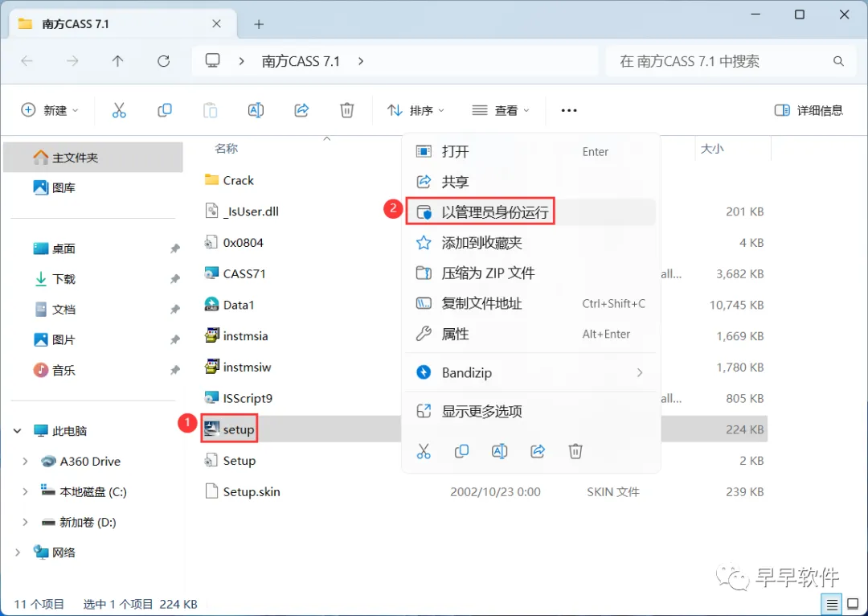Click the context menu Delete trash icon
The height and width of the screenshot is (616, 868).
click(575, 451)
